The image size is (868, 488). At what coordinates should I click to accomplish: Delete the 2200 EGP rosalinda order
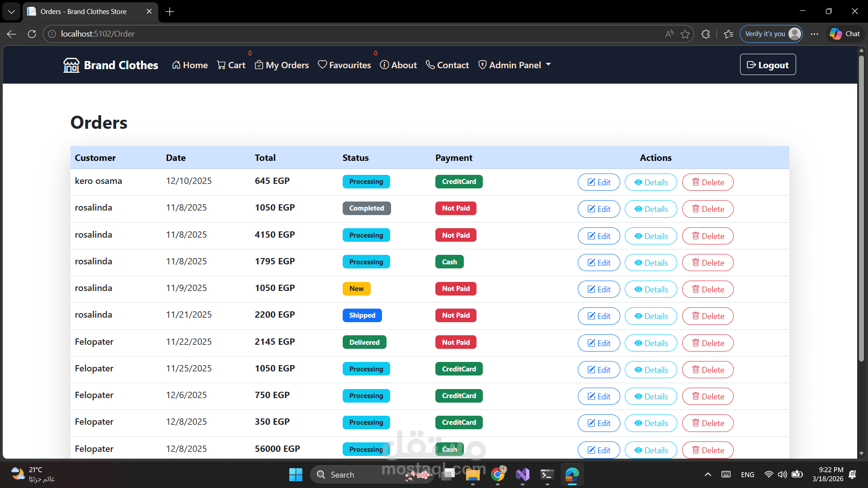point(708,316)
